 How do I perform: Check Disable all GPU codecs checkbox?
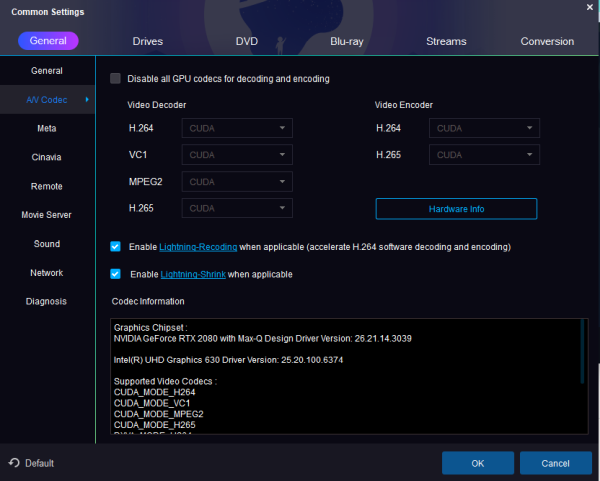coord(115,78)
